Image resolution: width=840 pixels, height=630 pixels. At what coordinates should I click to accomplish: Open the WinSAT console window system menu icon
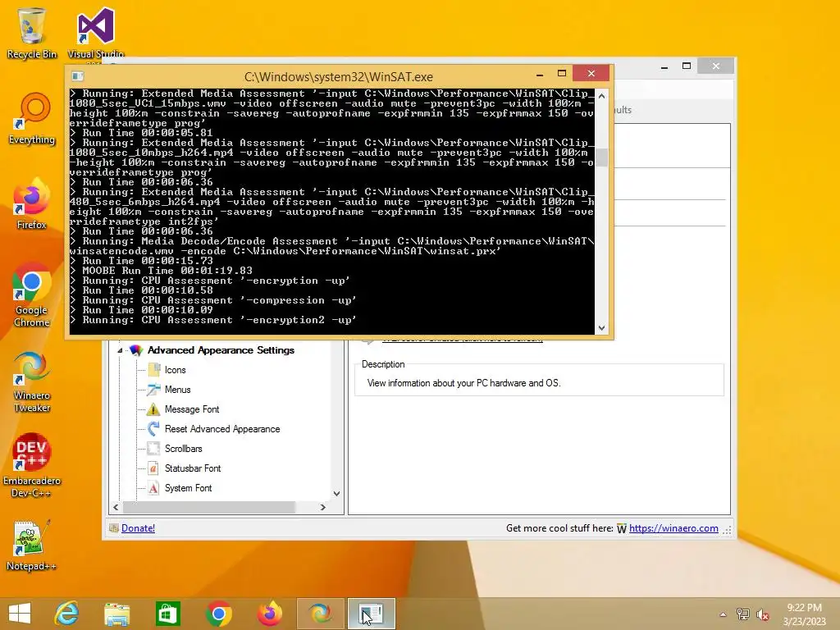click(78, 76)
